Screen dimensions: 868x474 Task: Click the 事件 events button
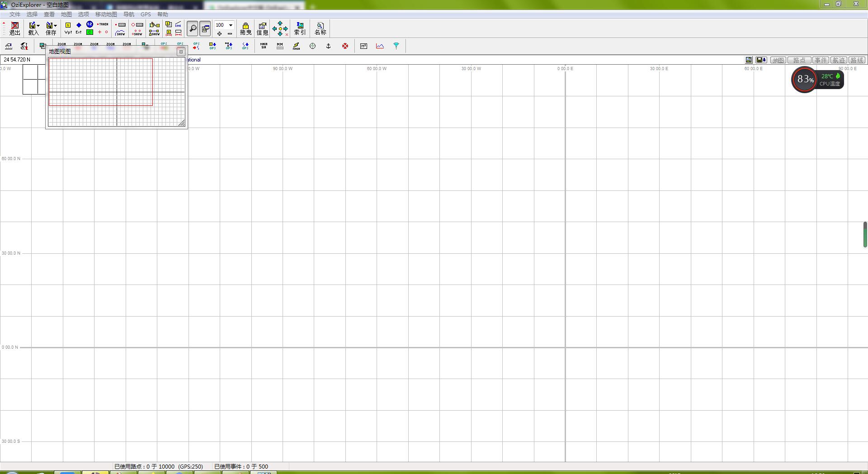pyautogui.click(x=821, y=60)
